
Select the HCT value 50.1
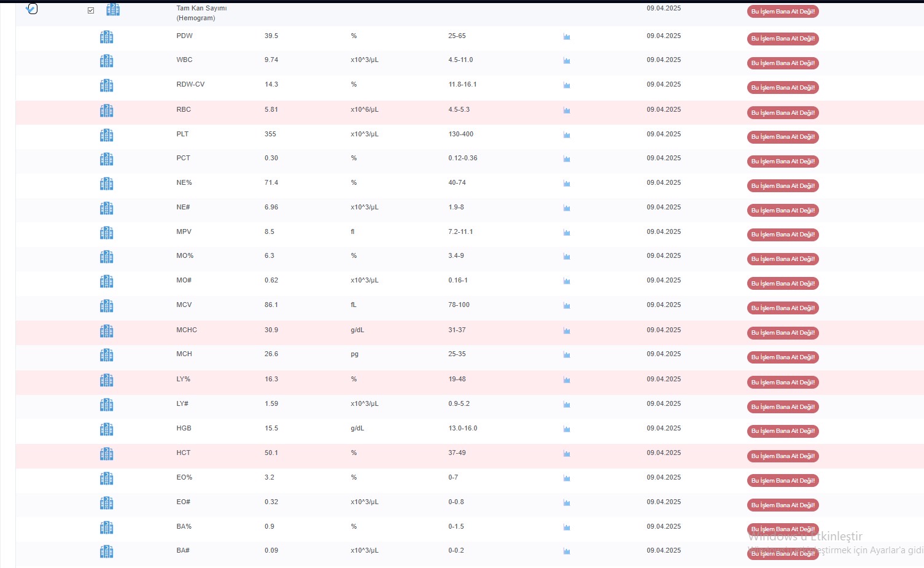tap(271, 453)
